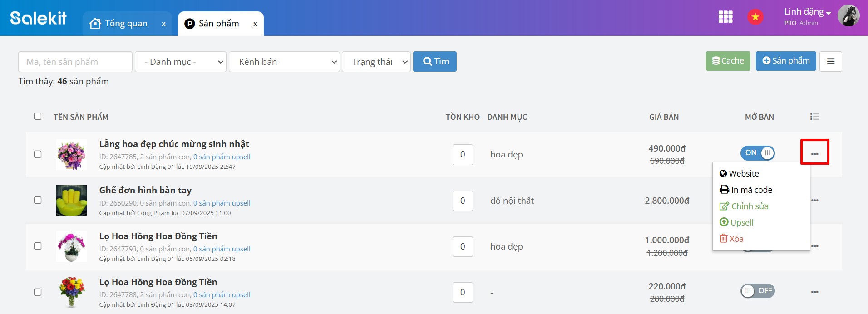Click the Salekit logo
This screenshot has height=314, width=868.
pos(39,18)
